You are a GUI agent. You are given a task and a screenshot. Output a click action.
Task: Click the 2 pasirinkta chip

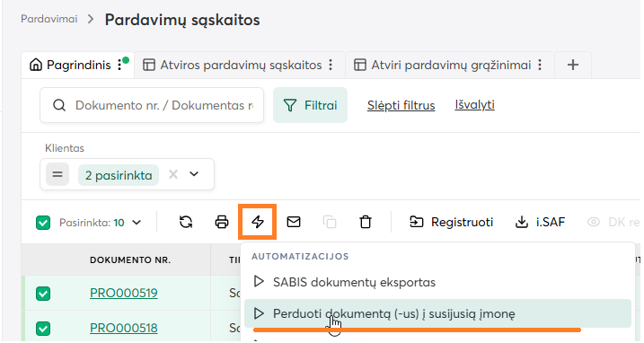coord(119,175)
